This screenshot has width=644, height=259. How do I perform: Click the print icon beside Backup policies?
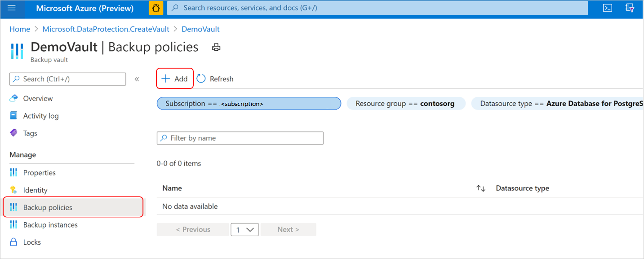pyautogui.click(x=216, y=47)
